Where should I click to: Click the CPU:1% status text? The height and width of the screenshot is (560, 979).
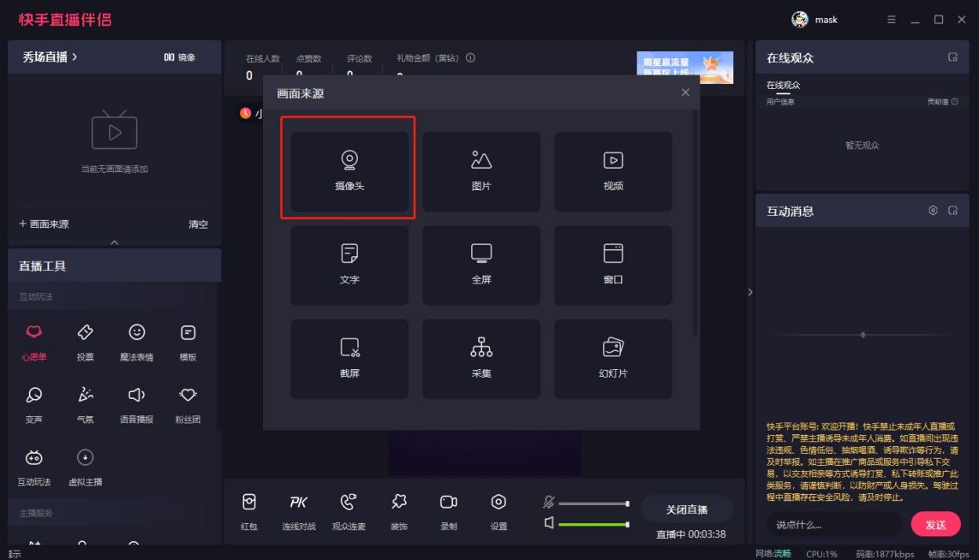click(821, 554)
